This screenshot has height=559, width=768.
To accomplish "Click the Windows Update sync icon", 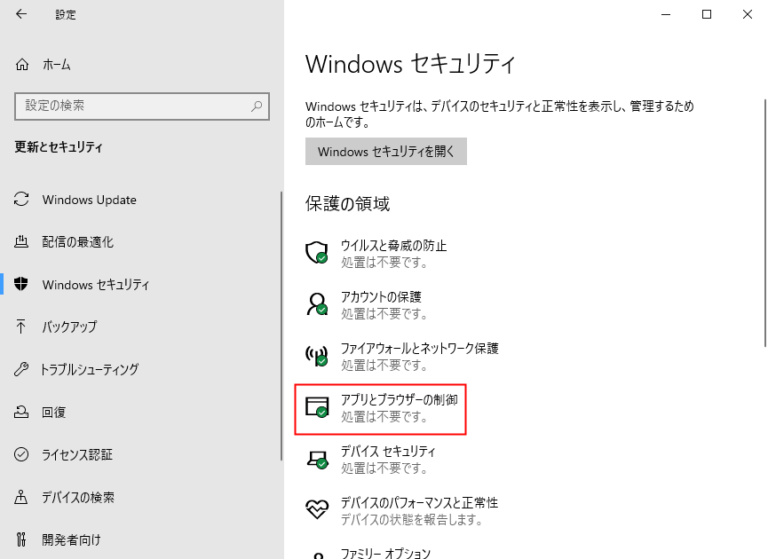I will pos(22,199).
